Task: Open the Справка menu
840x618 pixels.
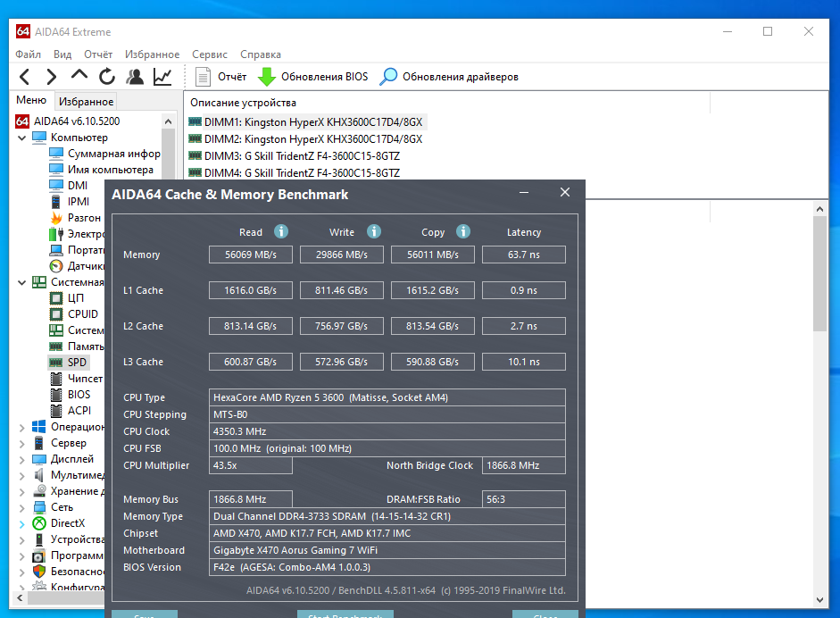Action: coord(261,54)
